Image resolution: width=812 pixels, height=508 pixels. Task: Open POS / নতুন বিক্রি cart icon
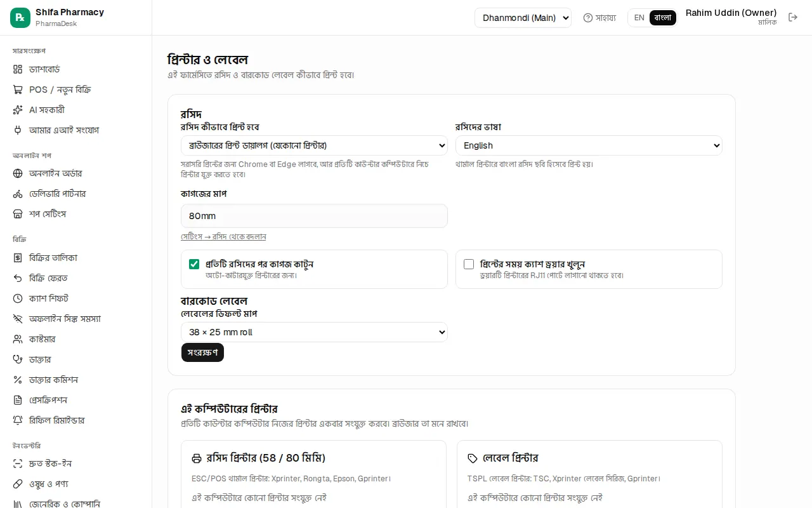tap(18, 90)
